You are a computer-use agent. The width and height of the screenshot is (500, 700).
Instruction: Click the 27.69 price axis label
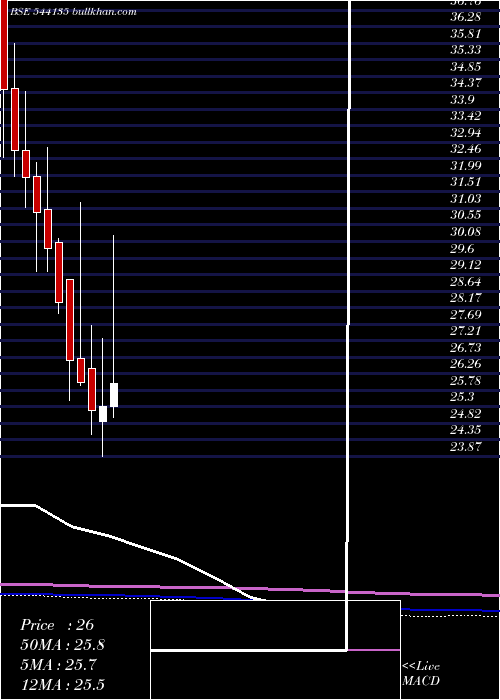point(466,314)
